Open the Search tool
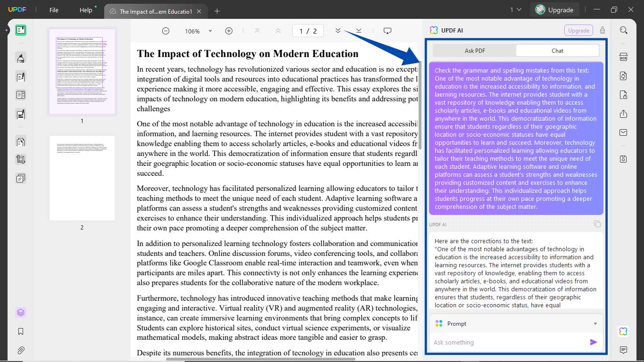Viewport: 644px width, 362px height. [623, 30]
